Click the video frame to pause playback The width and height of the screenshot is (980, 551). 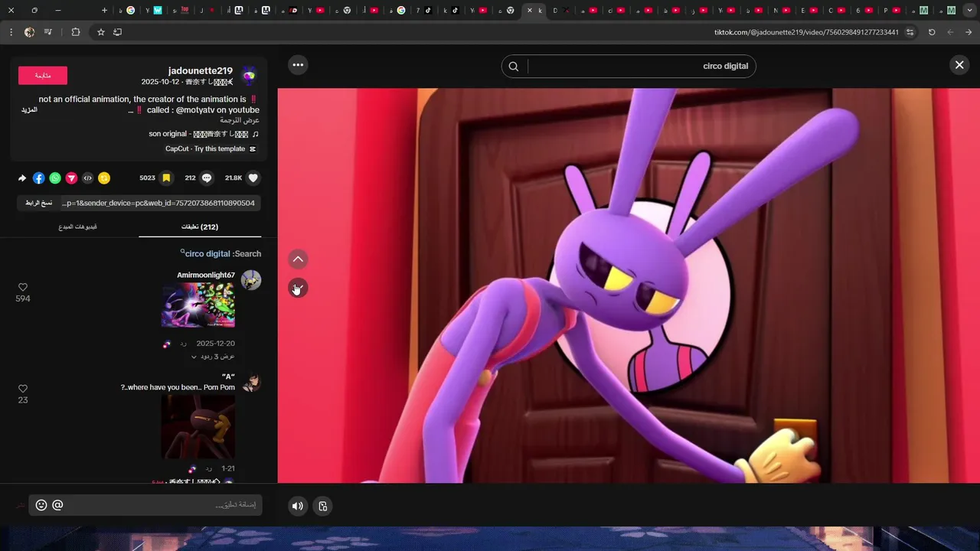(x=629, y=285)
